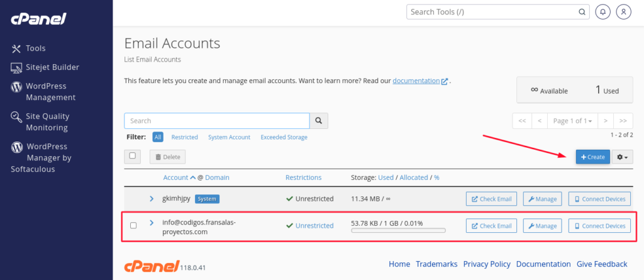644x280 pixels.
Task: Go to next page
Action: click(606, 121)
